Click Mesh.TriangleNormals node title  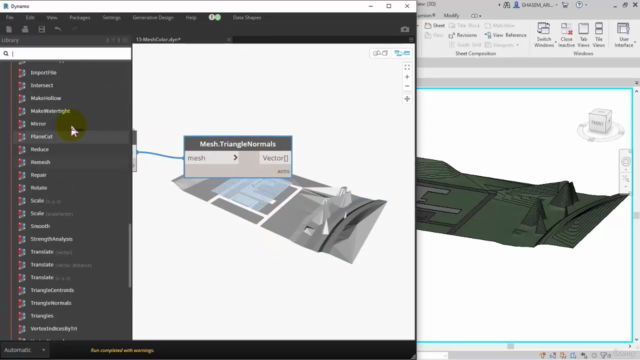(x=238, y=144)
